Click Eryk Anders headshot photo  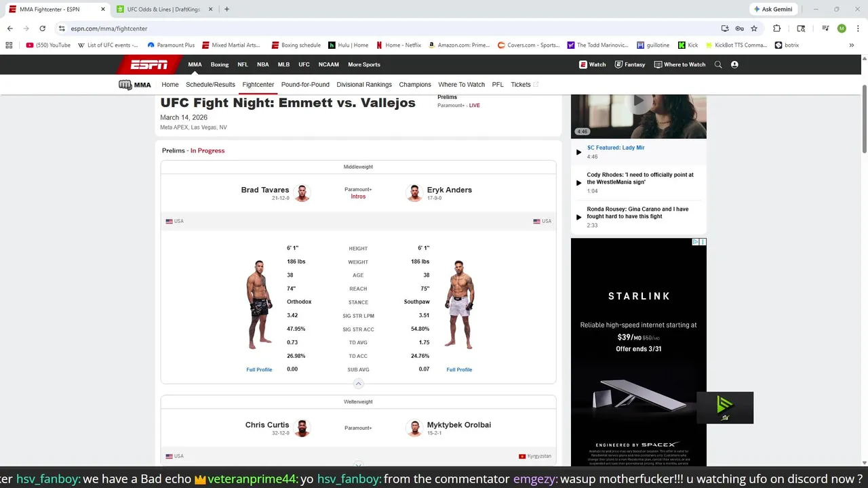414,193
